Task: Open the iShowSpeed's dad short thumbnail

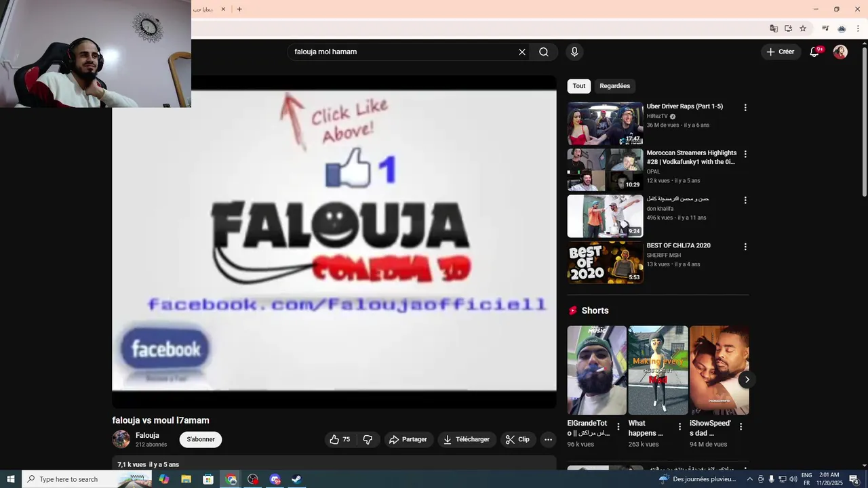Action: [x=719, y=370]
